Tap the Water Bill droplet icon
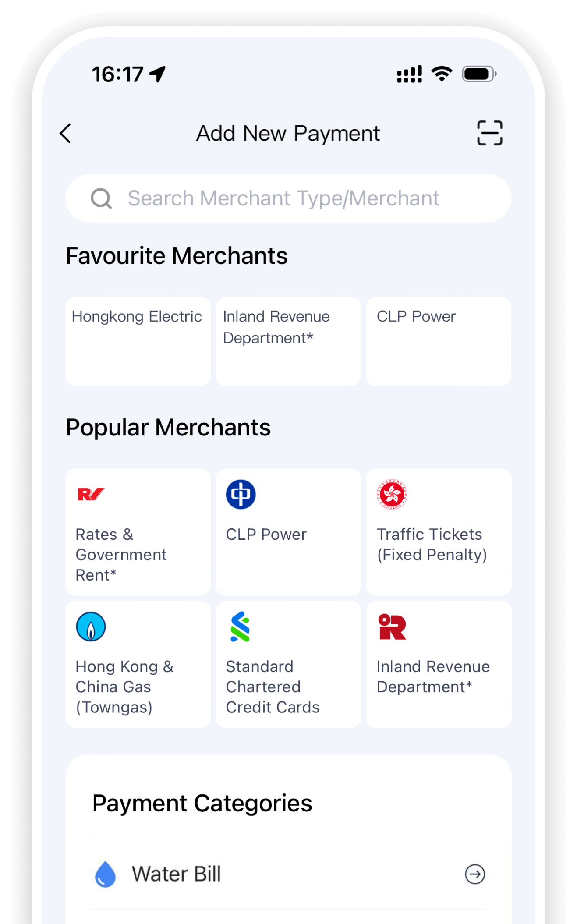Image resolution: width=577 pixels, height=924 pixels. coord(105,874)
